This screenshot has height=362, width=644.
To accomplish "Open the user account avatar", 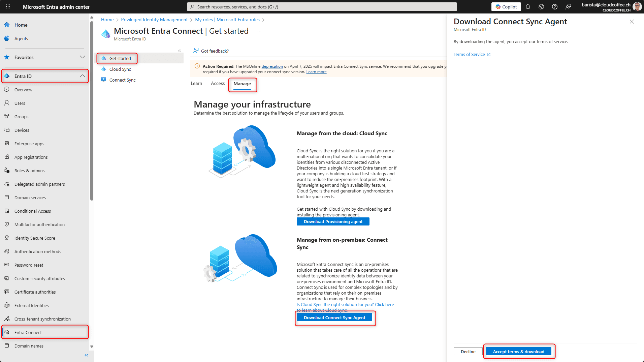I will point(637,7).
